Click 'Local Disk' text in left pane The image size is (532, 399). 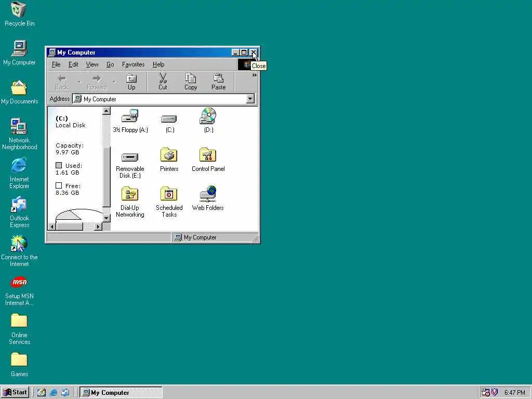click(x=71, y=125)
